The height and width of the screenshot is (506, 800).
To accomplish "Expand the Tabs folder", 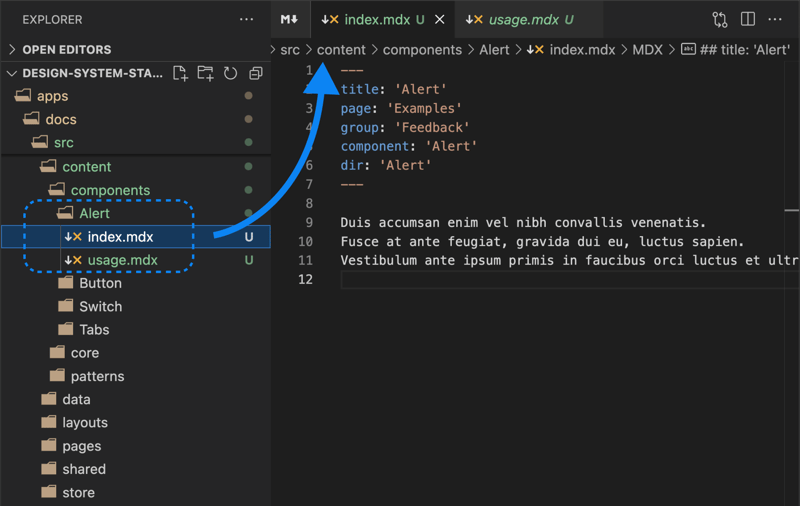I will tap(135, 330).
